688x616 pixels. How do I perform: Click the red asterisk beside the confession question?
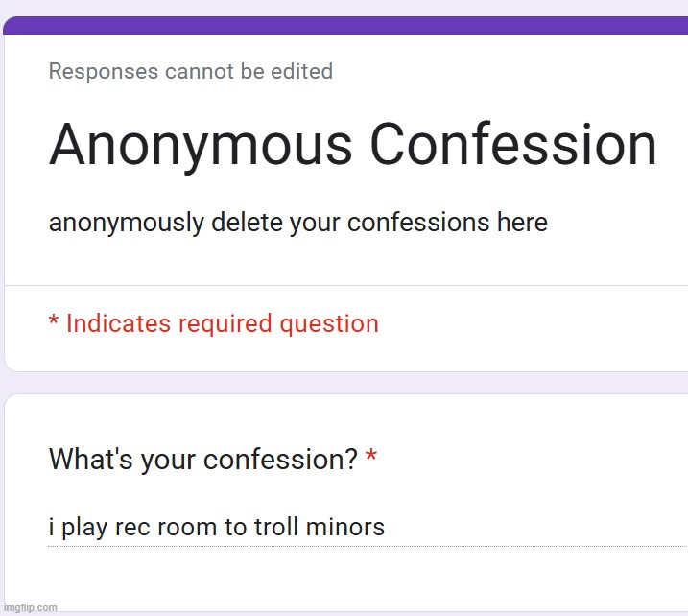click(371, 459)
